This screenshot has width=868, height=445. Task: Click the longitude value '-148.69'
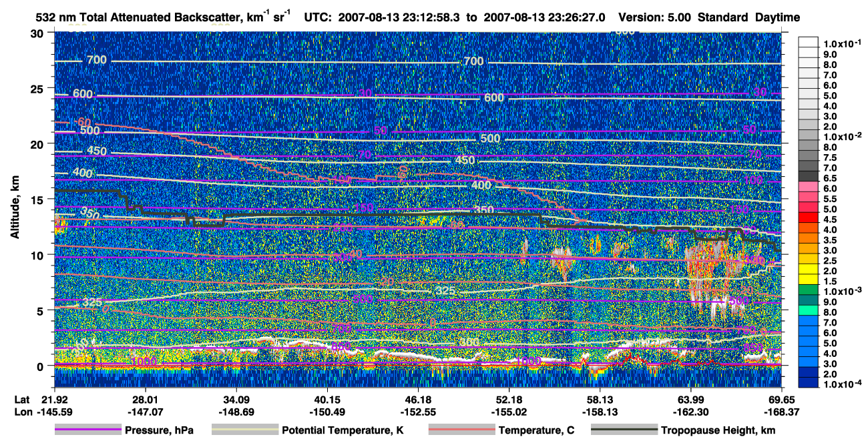(236, 412)
